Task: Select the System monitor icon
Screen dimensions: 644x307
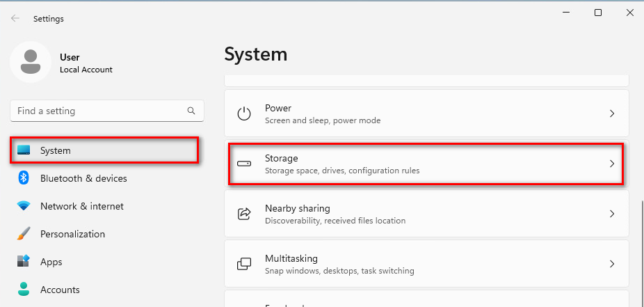Action: coord(24,150)
